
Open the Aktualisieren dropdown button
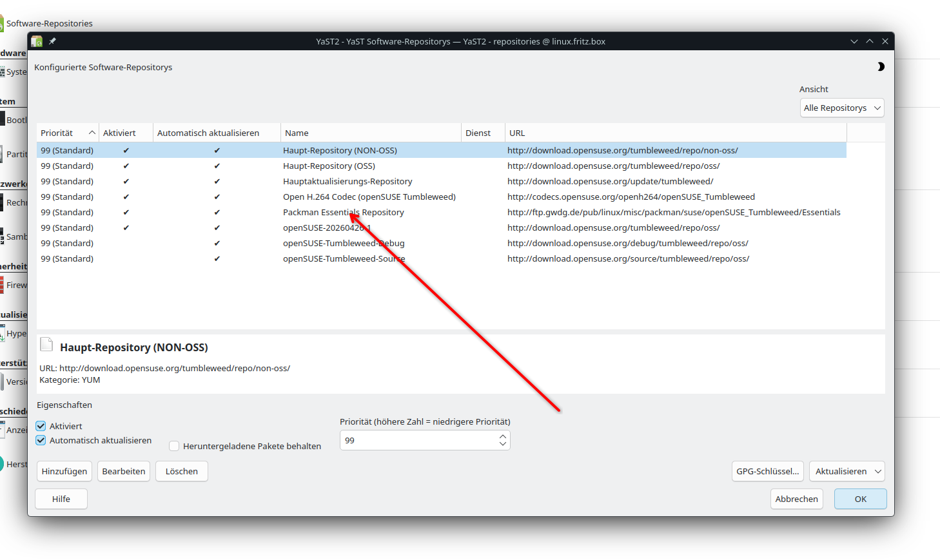click(x=847, y=471)
